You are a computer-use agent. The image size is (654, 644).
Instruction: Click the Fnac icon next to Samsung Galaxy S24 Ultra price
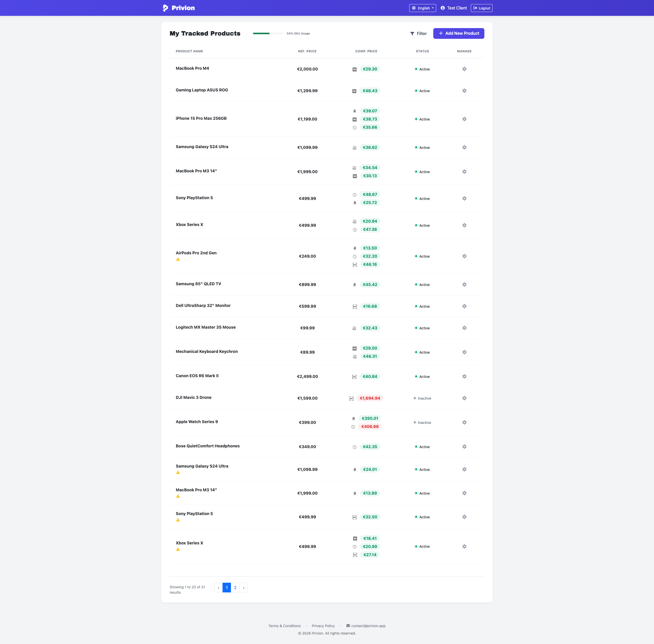pos(354,148)
